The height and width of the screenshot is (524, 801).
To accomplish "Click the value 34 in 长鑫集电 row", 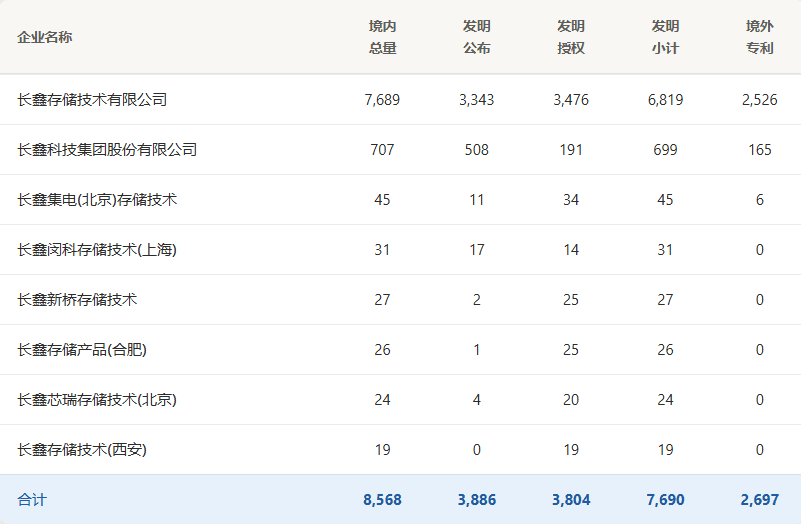I will point(571,200).
